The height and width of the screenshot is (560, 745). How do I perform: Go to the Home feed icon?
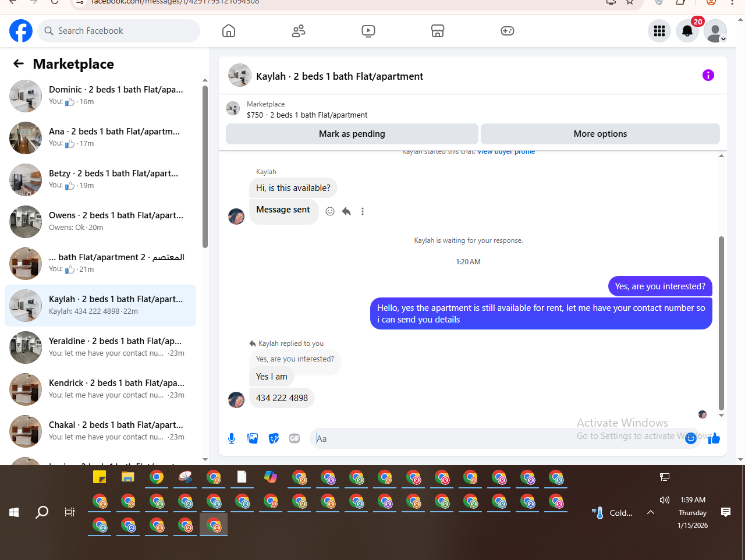tap(229, 31)
